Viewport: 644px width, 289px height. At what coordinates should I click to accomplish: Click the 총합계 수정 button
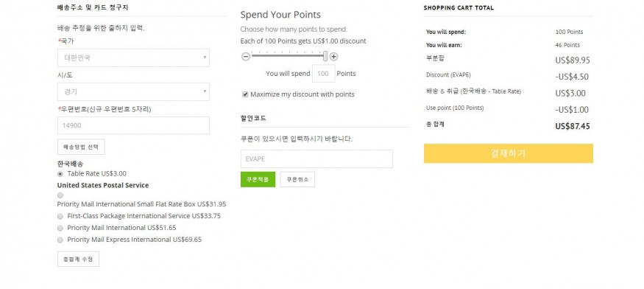click(78, 260)
